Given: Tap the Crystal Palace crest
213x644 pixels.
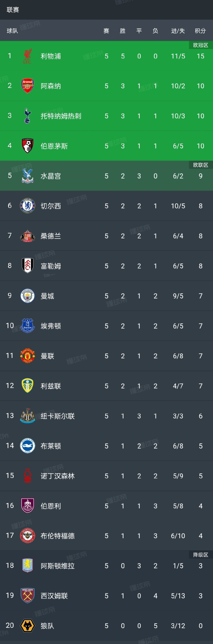Looking at the screenshot, I should pos(28,176).
